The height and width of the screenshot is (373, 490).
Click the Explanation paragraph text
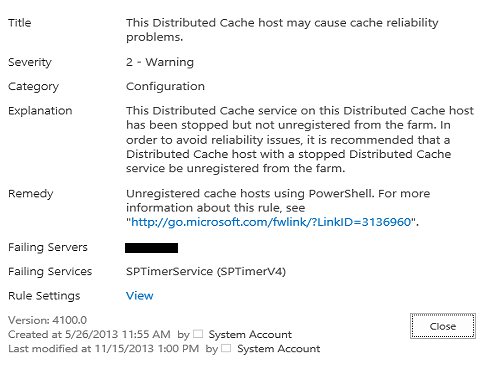[300, 139]
